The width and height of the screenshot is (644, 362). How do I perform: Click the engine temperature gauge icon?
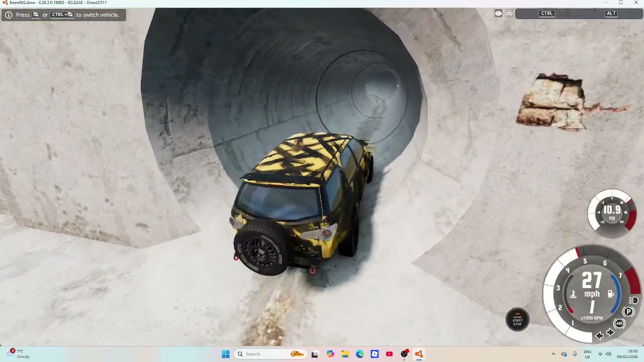[573, 294]
